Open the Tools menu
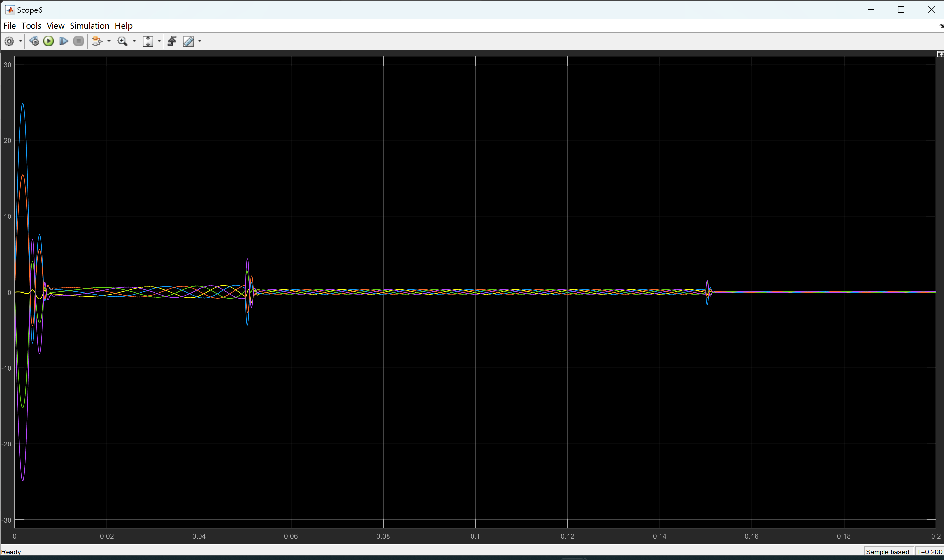This screenshot has width=944, height=560. click(31, 26)
